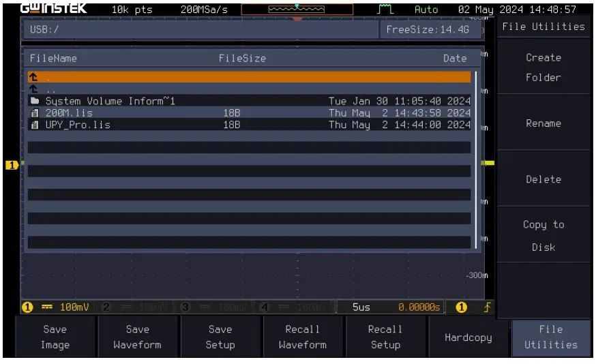Click the USB:/ path field
This screenshot has width=596, height=364.
pos(200,29)
